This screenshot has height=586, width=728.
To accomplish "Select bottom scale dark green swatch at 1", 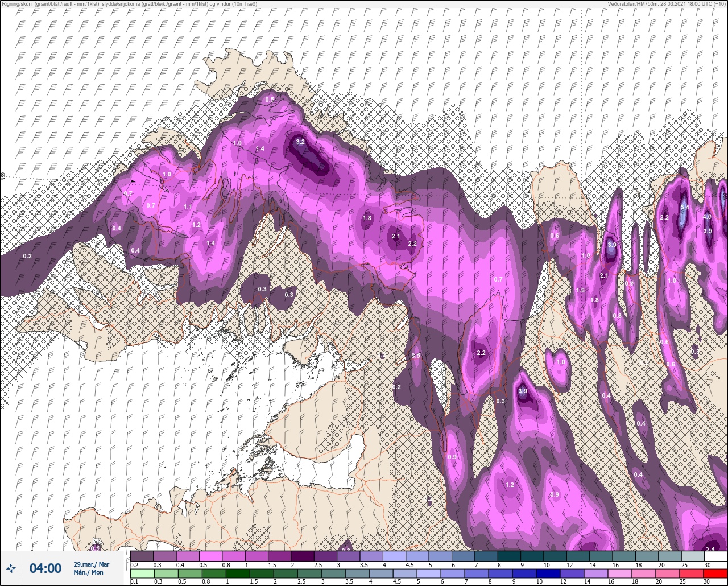I will (238, 573).
